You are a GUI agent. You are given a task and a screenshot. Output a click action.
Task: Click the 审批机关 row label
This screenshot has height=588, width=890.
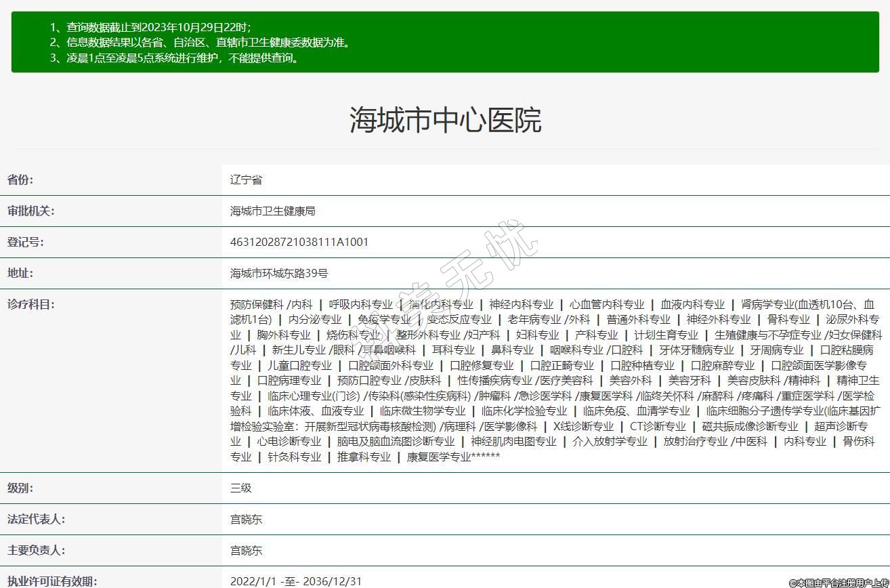[30, 211]
